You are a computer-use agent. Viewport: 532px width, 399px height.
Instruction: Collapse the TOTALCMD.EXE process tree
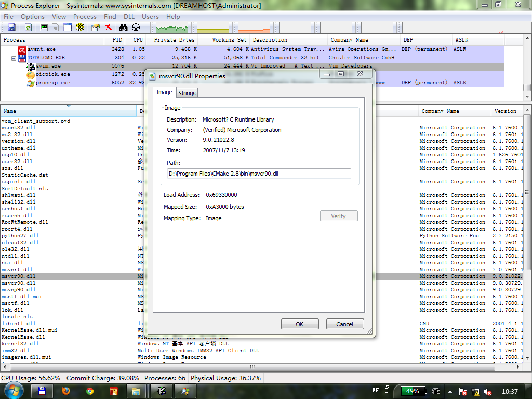coord(14,58)
